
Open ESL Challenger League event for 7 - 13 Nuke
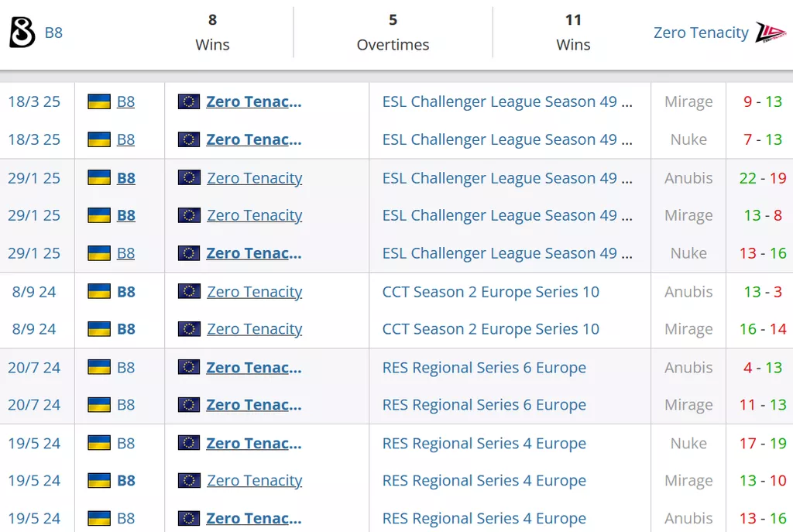507,139
